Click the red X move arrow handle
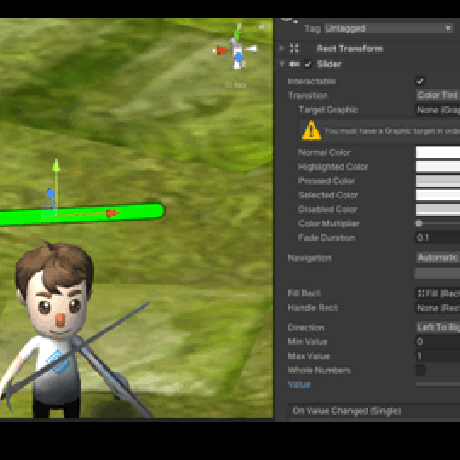The height and width of the screenshot is (460, 460). 113,213
